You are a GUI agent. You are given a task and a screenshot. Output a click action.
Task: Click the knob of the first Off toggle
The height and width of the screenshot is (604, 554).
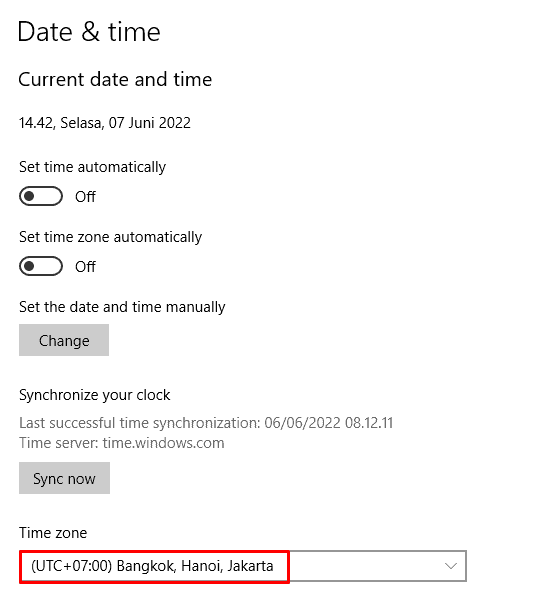(x=29, y=196)
